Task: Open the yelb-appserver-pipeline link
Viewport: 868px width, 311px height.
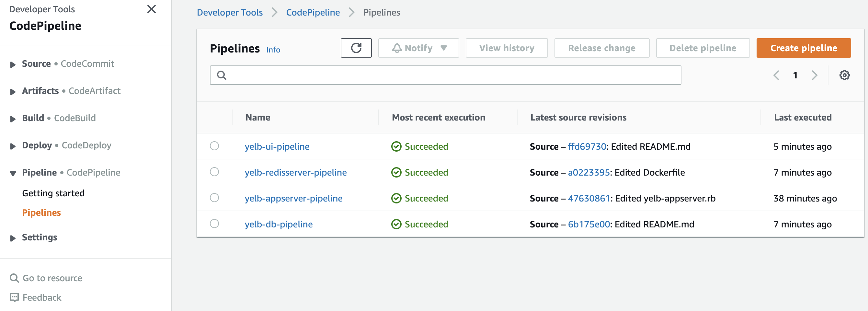Action: 293,198
